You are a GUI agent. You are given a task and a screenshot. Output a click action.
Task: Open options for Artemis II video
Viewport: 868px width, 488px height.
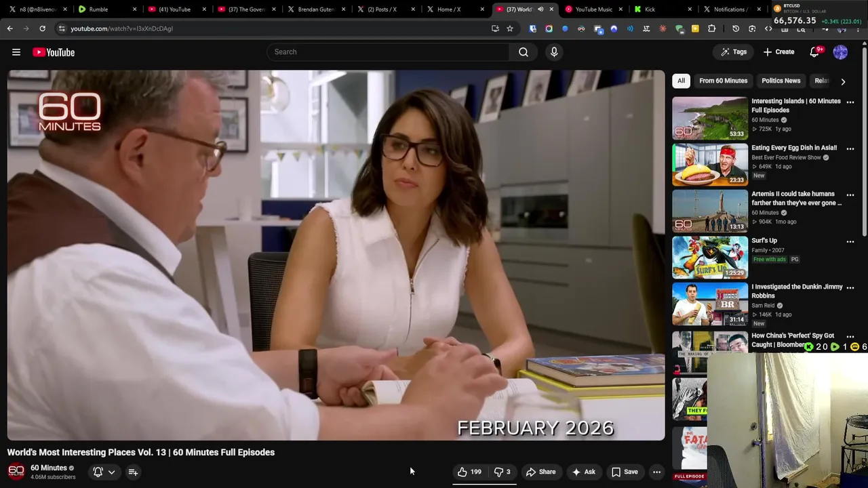pyautogui.click(x=850, y=195)
